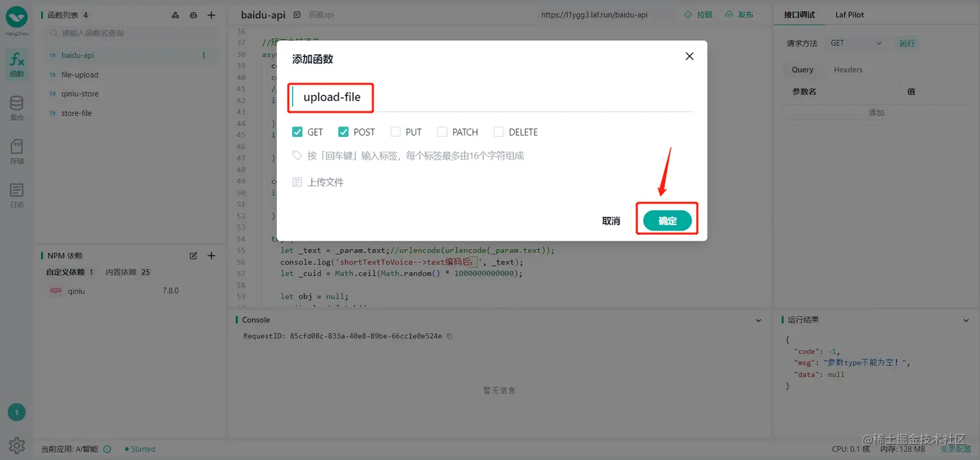This screenshot has width=980, height=460.
Task: Click the npm icon beside qiniu
Action: pyautogui.click(x=56, y=291)
